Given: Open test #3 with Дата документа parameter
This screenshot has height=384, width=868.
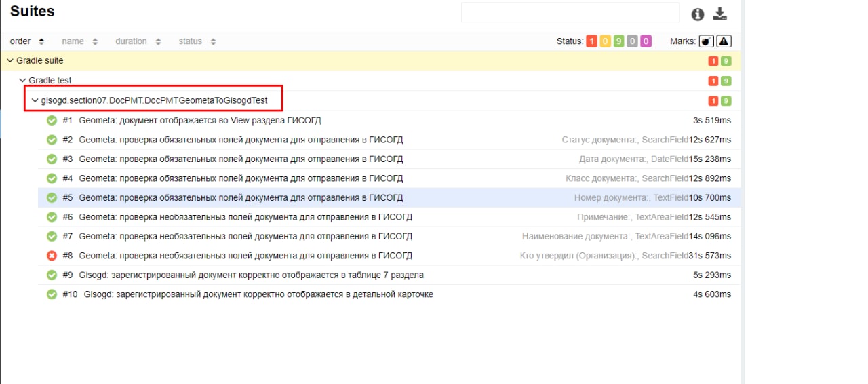Looking at the screenshot, I should pyautogui.click(x=389, y=159).
